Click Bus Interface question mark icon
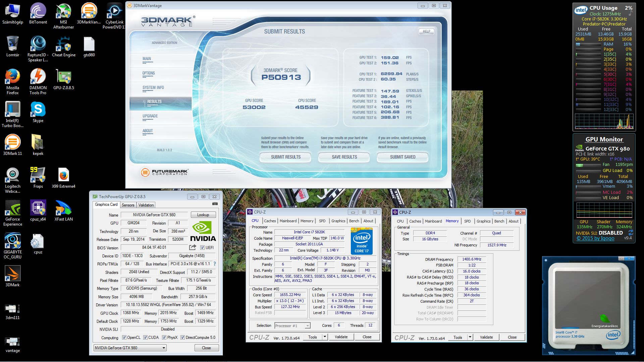 pyautogui.click(x=215, y=264)
